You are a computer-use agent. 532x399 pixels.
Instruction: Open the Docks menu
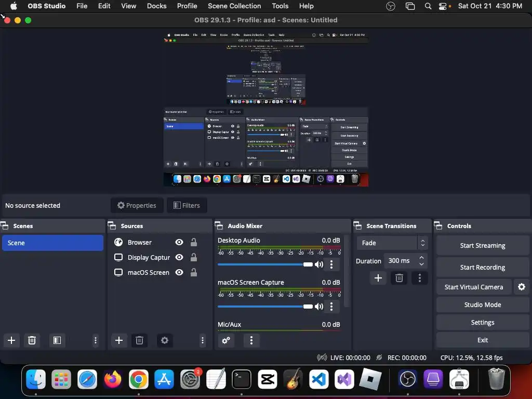tap(157, 6)
